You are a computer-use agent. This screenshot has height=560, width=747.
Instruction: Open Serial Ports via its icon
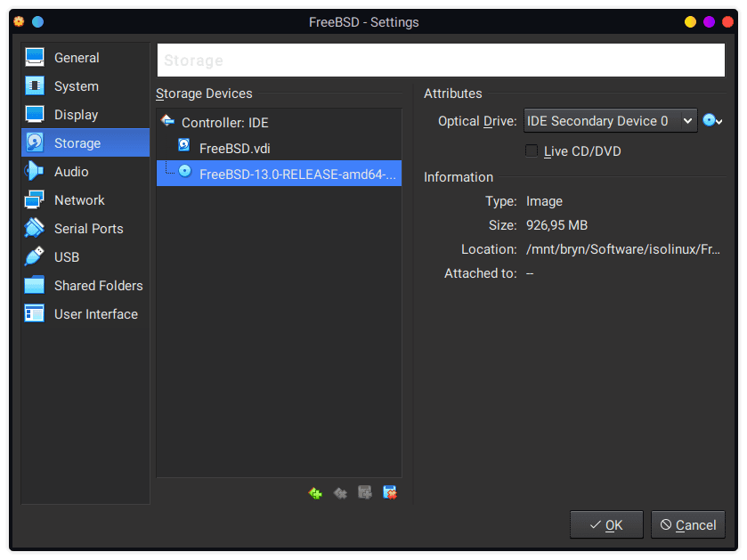click(x=35, y=229)
